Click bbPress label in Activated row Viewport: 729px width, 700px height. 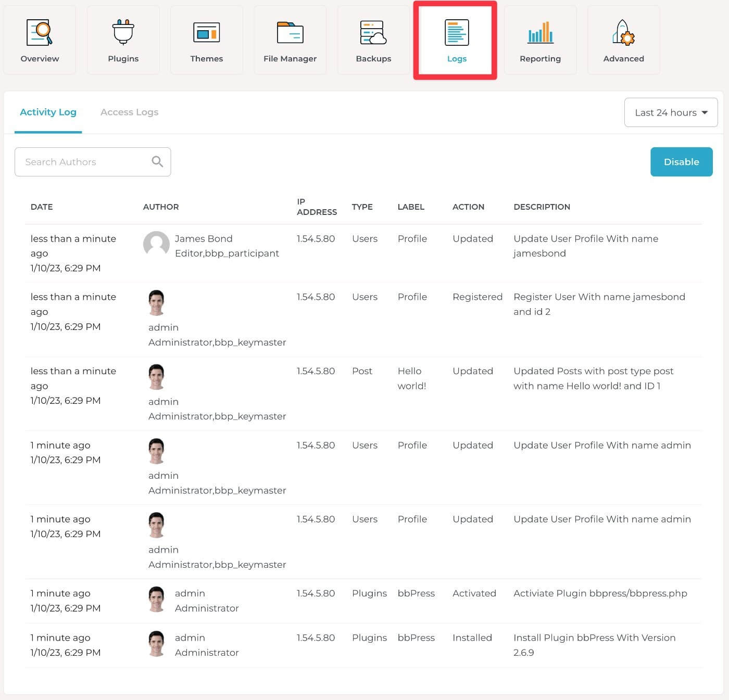[x=416, y=593]
